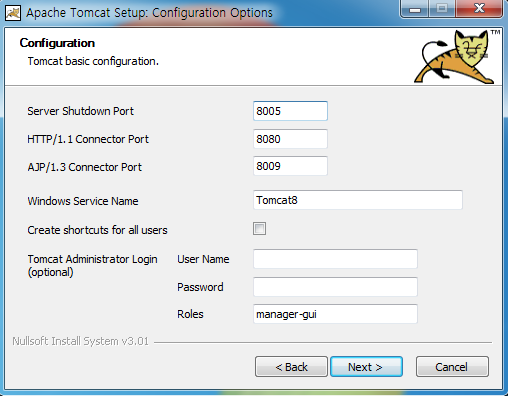Click the window title 'Apache Tomcat Setup: Configuration Options'

coord(149,13)
